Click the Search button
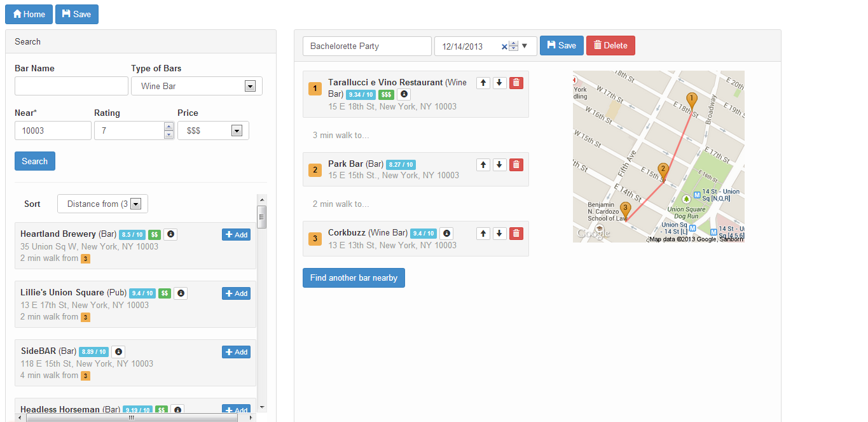Viewport: 868px width, 422px height. tap(35, 161)
